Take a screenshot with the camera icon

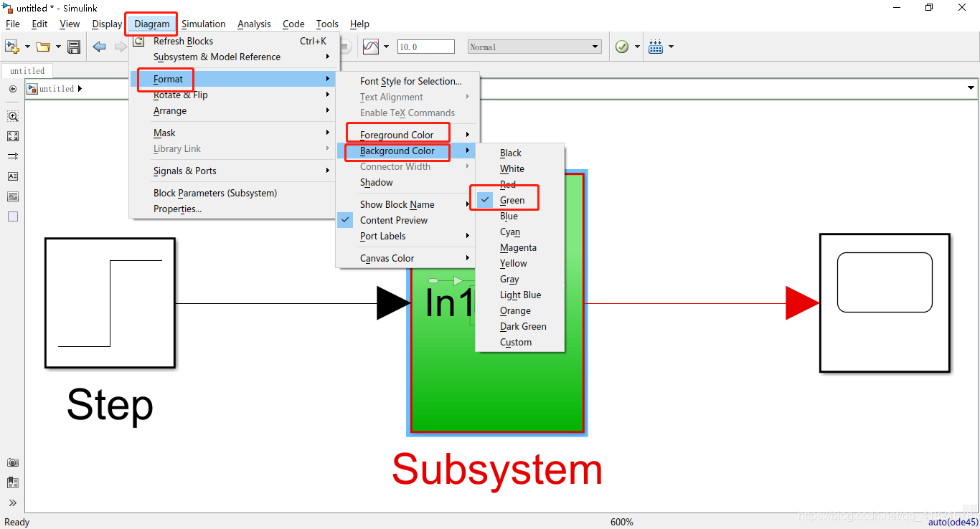(13, 463)
